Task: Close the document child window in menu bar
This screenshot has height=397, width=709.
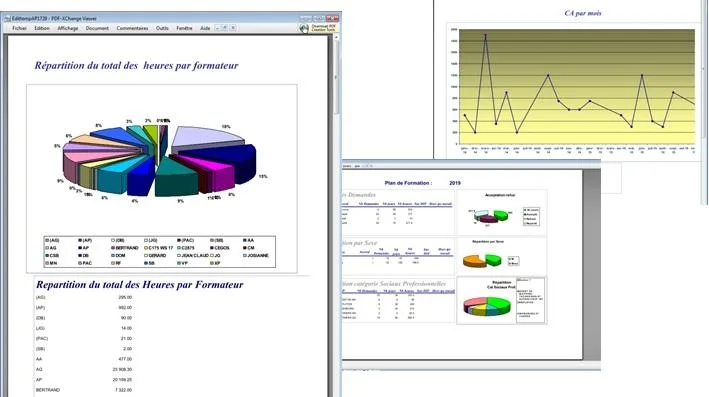Action: [x=233, y=28]
